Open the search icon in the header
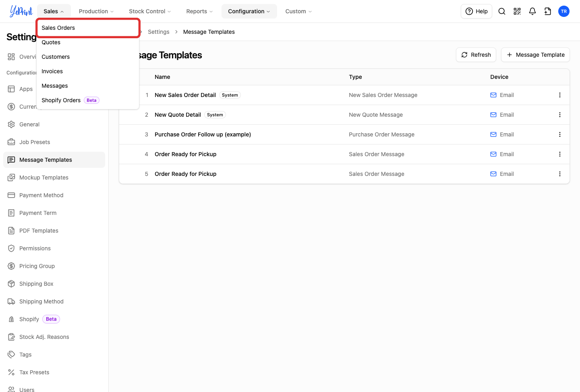Image resolution: width=580 pixels, height=392 pixels. point(502,11)
